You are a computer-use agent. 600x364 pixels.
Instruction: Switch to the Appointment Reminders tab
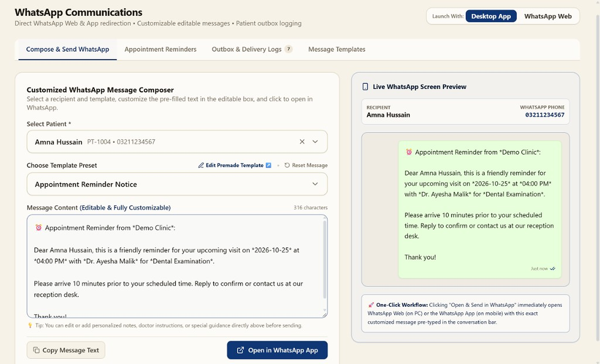point(160,49)
